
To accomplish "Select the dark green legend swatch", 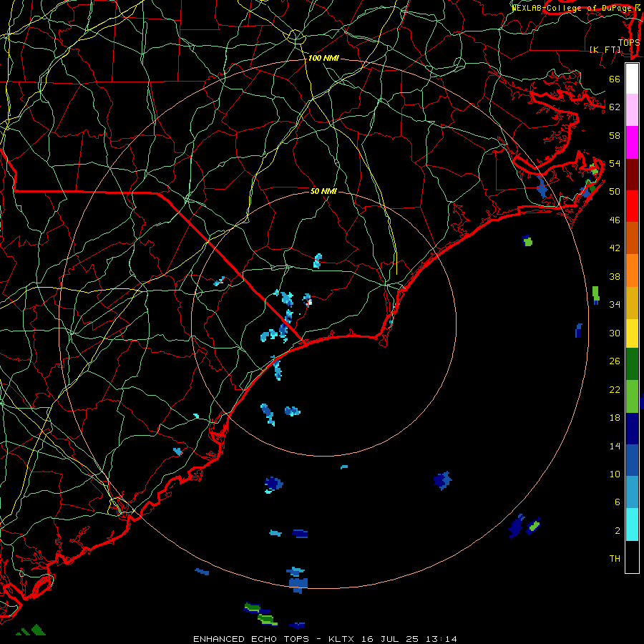I will pos(632,364).
